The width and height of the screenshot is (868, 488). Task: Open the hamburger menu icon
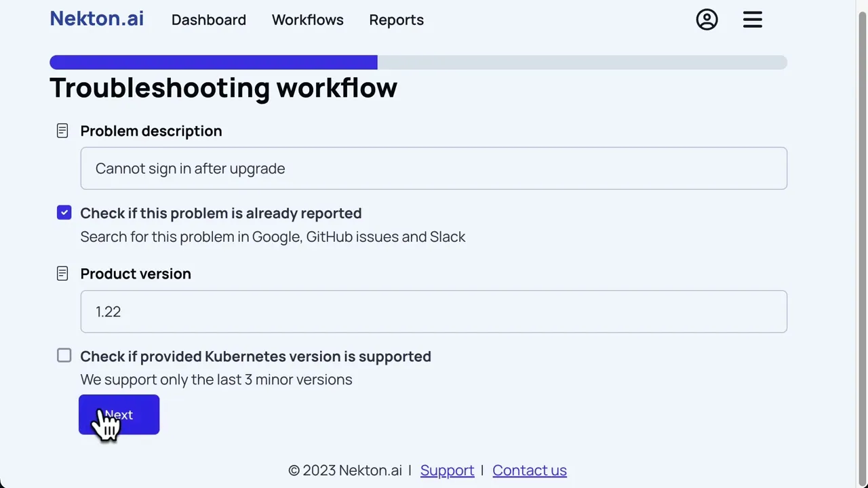[x=753, y=20]
